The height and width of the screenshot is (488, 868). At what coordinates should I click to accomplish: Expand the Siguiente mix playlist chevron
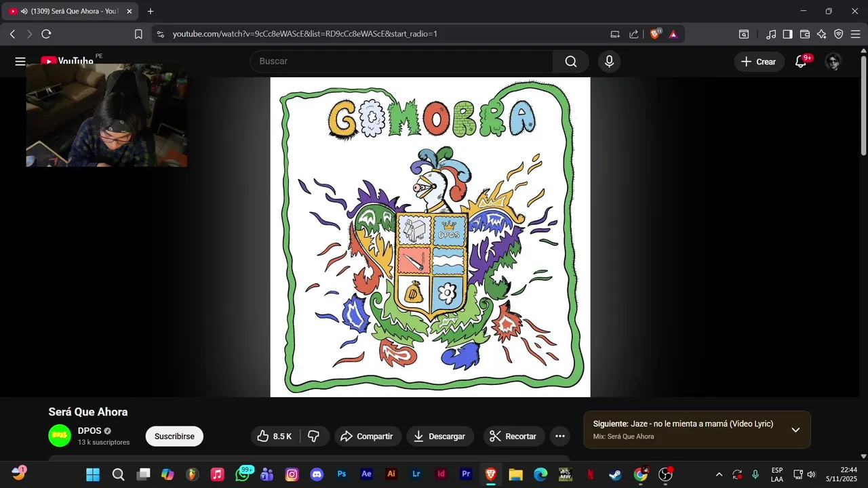pos(795,430)
